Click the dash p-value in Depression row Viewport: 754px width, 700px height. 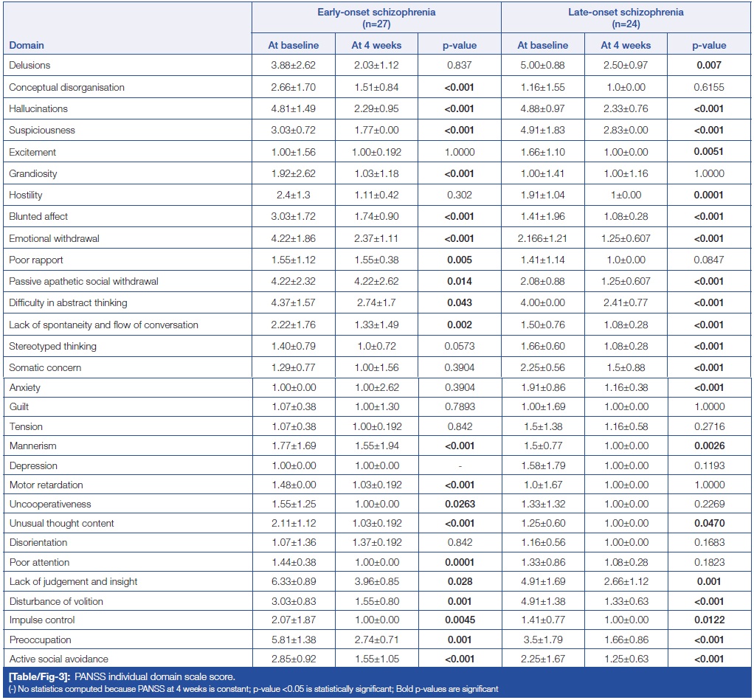[x=459, y=465]
